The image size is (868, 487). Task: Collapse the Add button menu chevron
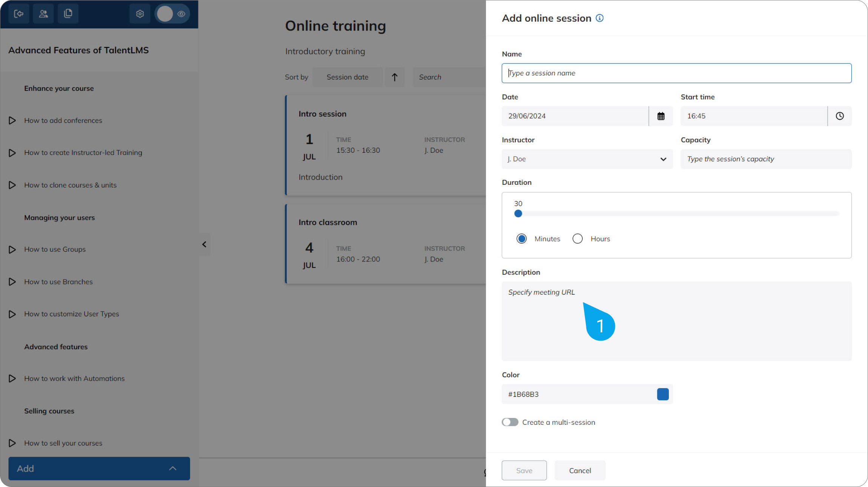pyautogui.click(x=173, y=468)
